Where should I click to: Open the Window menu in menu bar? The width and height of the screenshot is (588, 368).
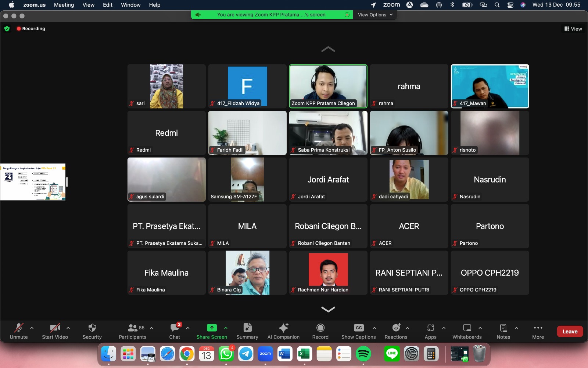point(130,5)
